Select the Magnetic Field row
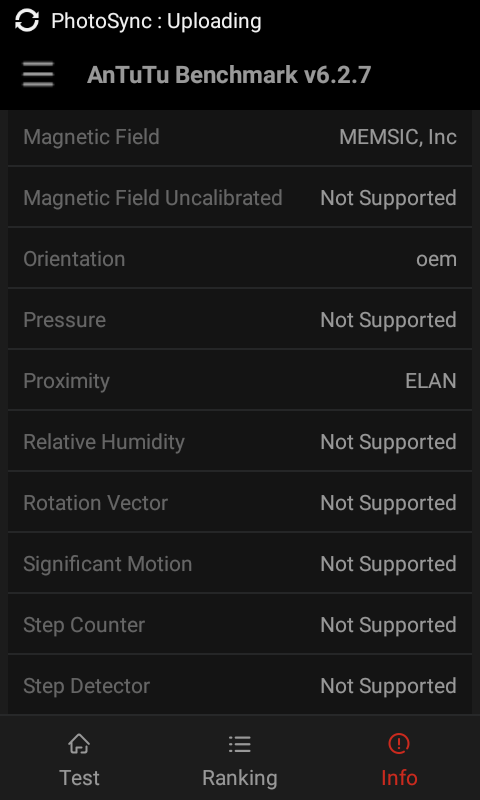 240,137
